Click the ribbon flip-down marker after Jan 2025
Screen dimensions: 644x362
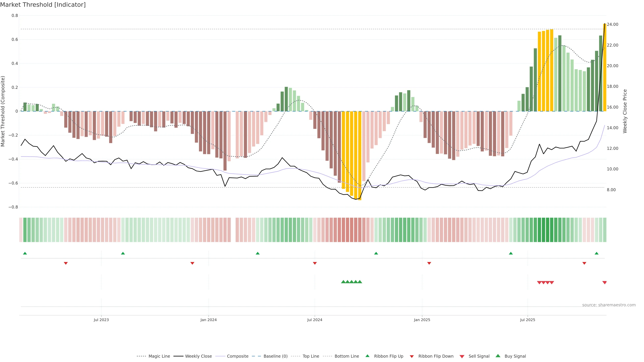coord(429,263)
